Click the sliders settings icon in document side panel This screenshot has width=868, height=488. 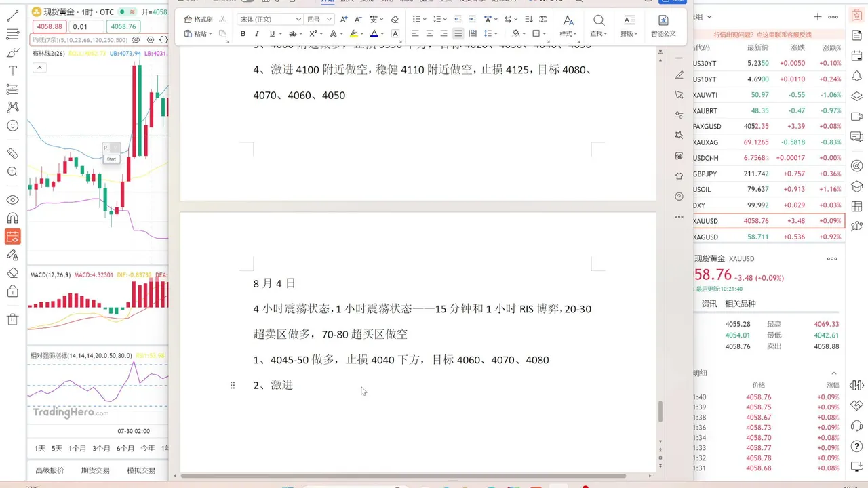679,115
